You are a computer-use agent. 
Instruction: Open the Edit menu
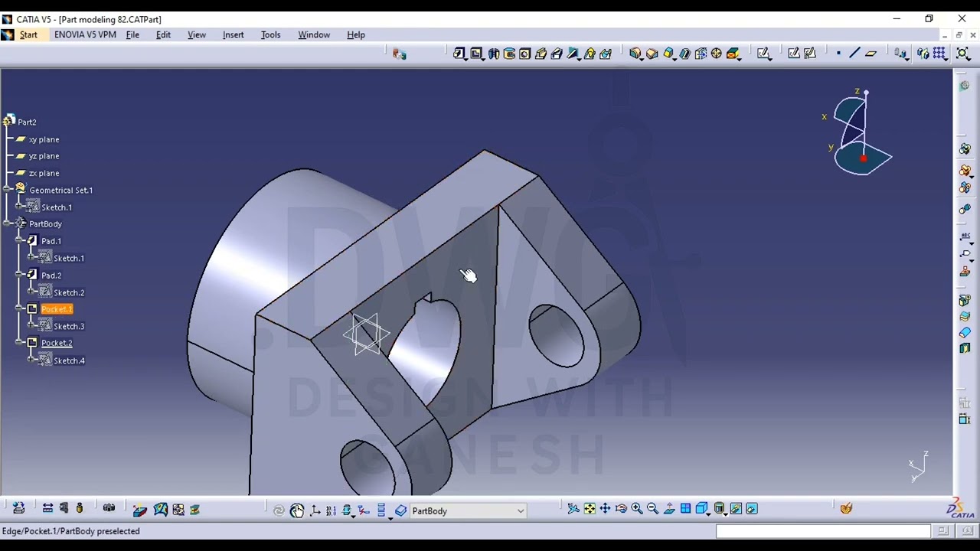(x=163, y=34)
